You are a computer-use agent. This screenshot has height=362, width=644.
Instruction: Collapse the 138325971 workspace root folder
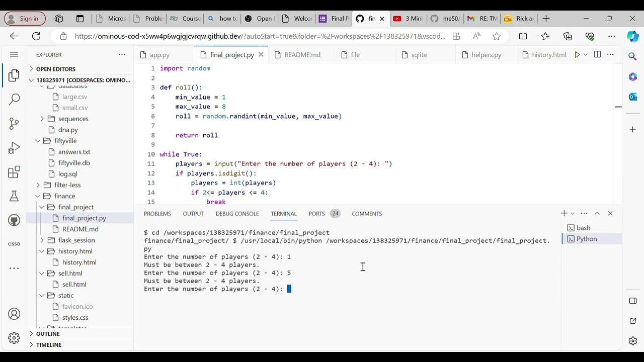[80, 80]
